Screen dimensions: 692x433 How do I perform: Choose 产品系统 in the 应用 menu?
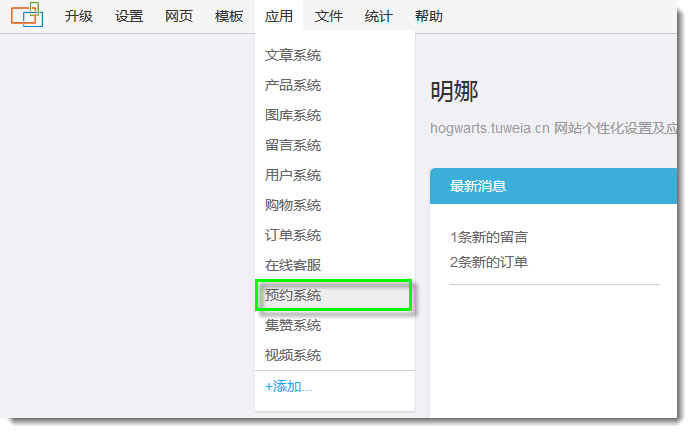[x=293, y=86]
